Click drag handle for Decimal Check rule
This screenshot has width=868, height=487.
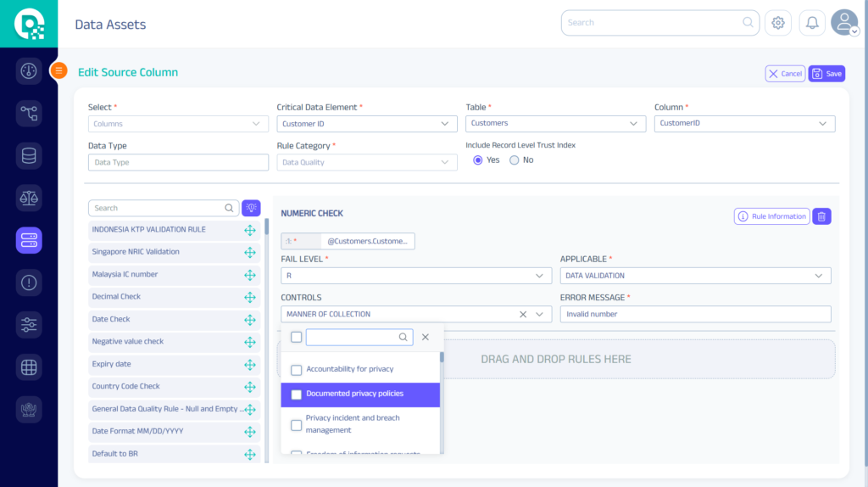point(250,297)
